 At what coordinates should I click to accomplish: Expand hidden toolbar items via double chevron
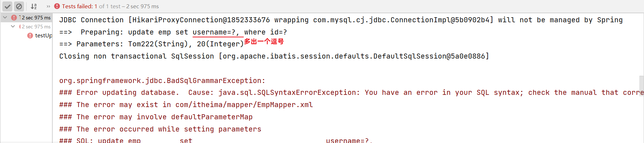click(48, 6)
